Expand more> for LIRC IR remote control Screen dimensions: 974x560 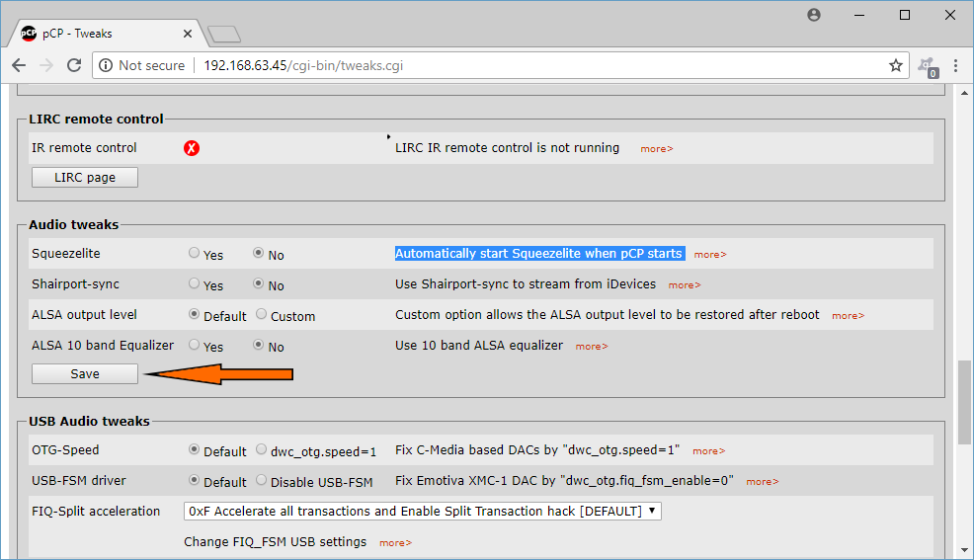(657, 149)
